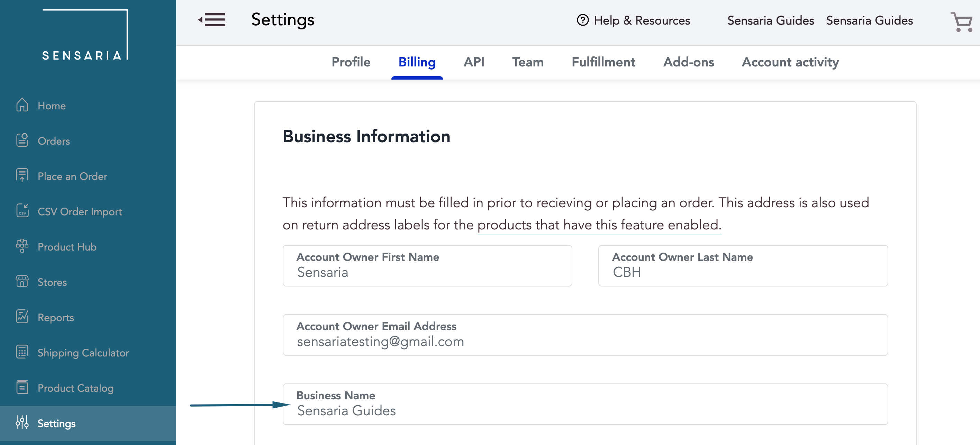This screenshot has width=980, height=445.
Task: Open the API tab
Action: 474,62
